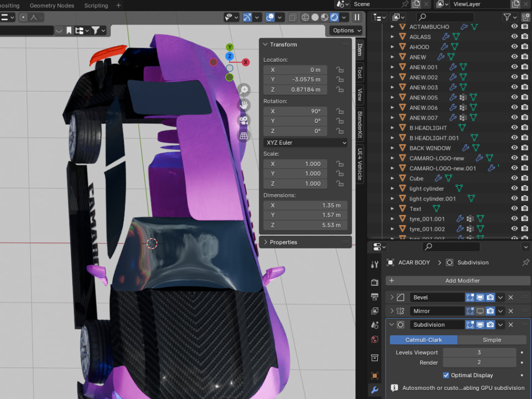The height and width of the screenshot is (399, 532).
Task: Hide AHOOD object with eye icon
Action: pyautogui.click(x=514, y=47)
